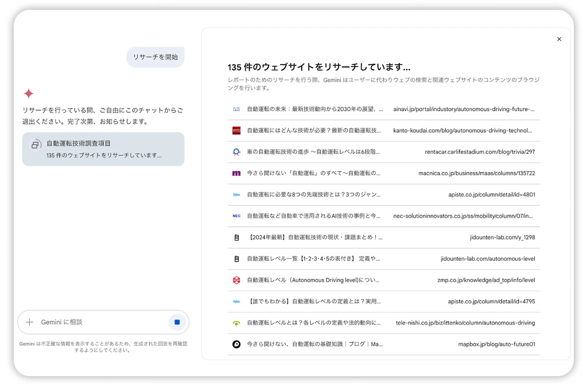Click the jidounten-lab favicon on the autonomous-level row

coord(236,259)
